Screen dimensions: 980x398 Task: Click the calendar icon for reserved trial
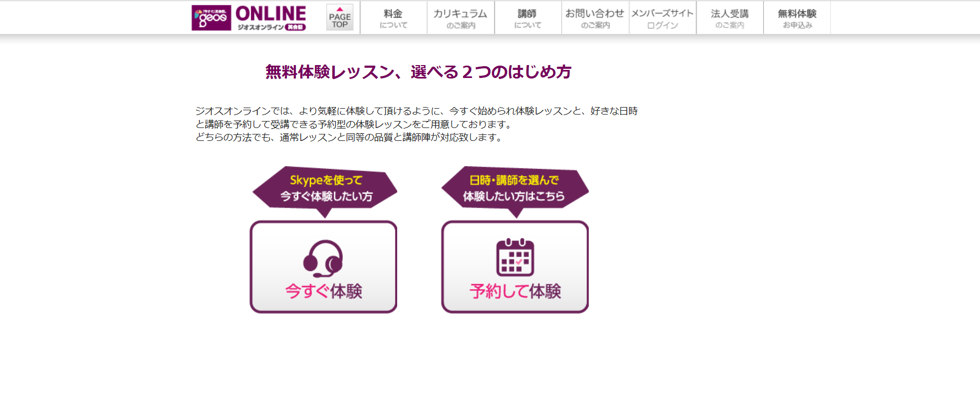pyautogui.click(x=515, y=257)
